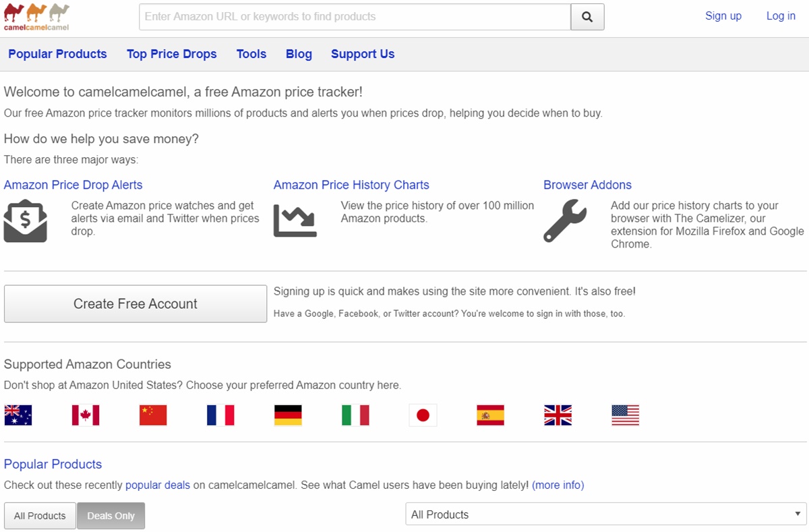Click the price drop alert envelope icon
This screenshot has height=532, width=809.
click(x=25, y=220)
